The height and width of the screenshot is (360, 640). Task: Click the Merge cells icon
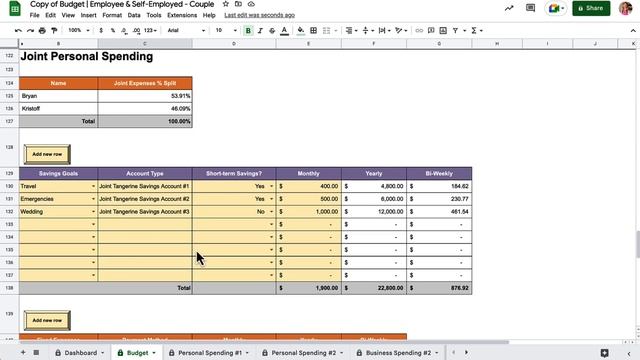(326, 31)
